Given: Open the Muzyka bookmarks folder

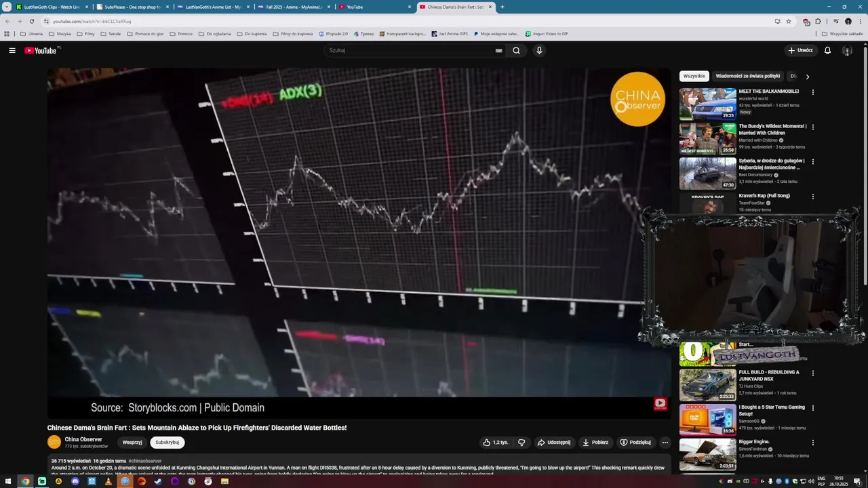Looking at the screenshot, I should pos(59,33).
